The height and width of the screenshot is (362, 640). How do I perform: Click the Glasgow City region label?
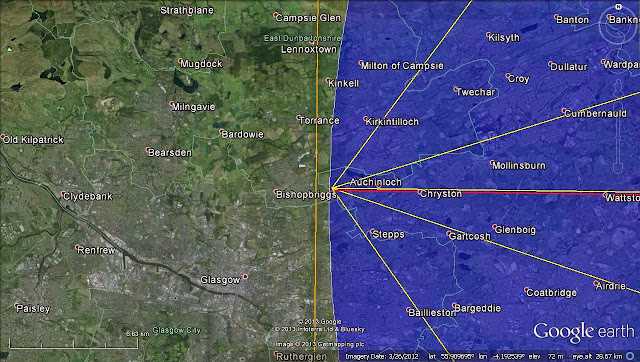coord(177,330)
